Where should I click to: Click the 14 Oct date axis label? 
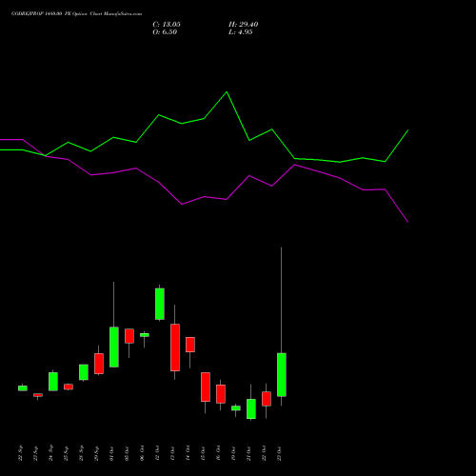coord(188,453)
